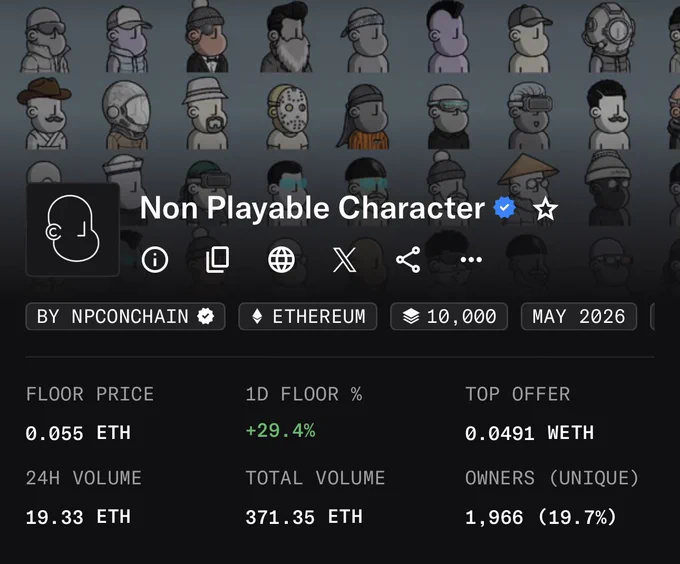Click the blue verified badge next to title
The height and width of the screenshot is (564, 680).
point(504,208)
